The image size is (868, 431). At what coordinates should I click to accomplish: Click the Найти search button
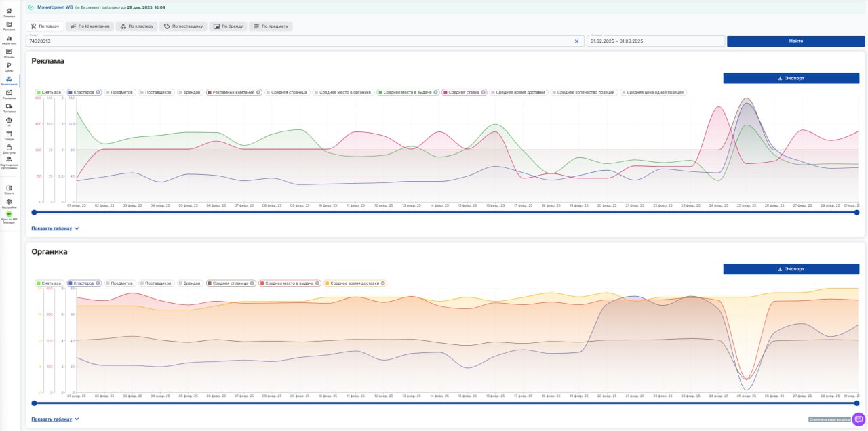(795, 41)
